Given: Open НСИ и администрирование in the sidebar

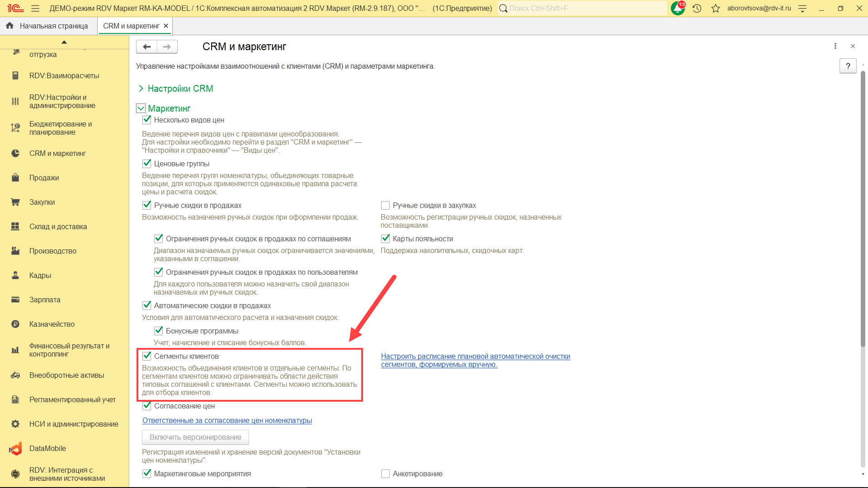Looking at the screenshot, I should tap(74, 424).
